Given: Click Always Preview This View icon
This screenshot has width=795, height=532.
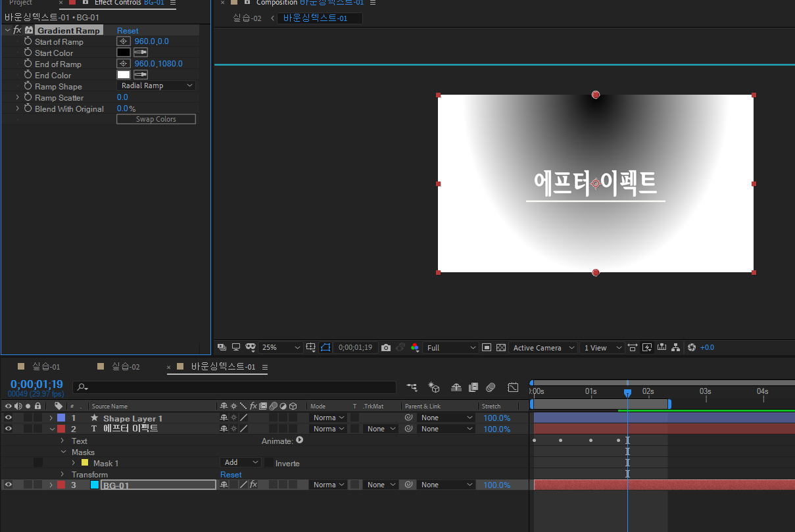Looking at the screenshot, I should pos(222,347).
